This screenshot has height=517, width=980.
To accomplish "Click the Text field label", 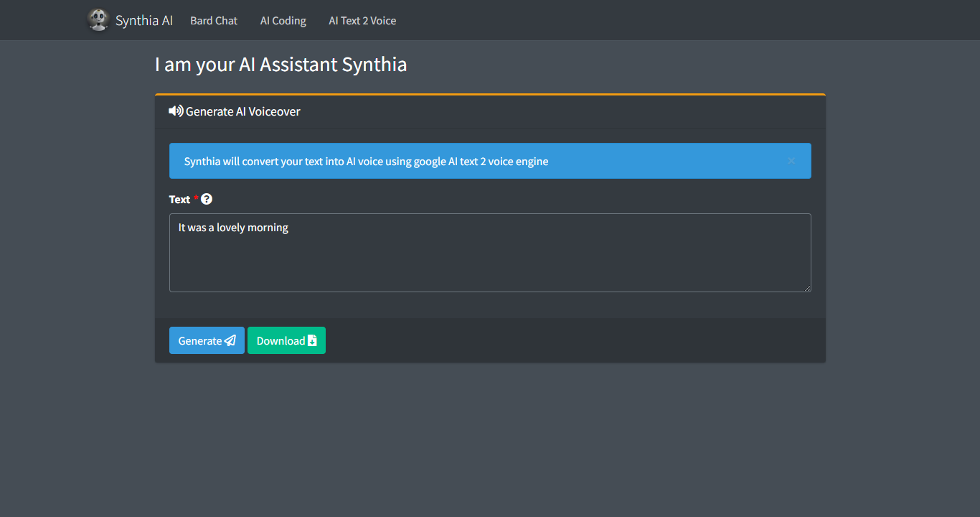I will tap(179, 200).
